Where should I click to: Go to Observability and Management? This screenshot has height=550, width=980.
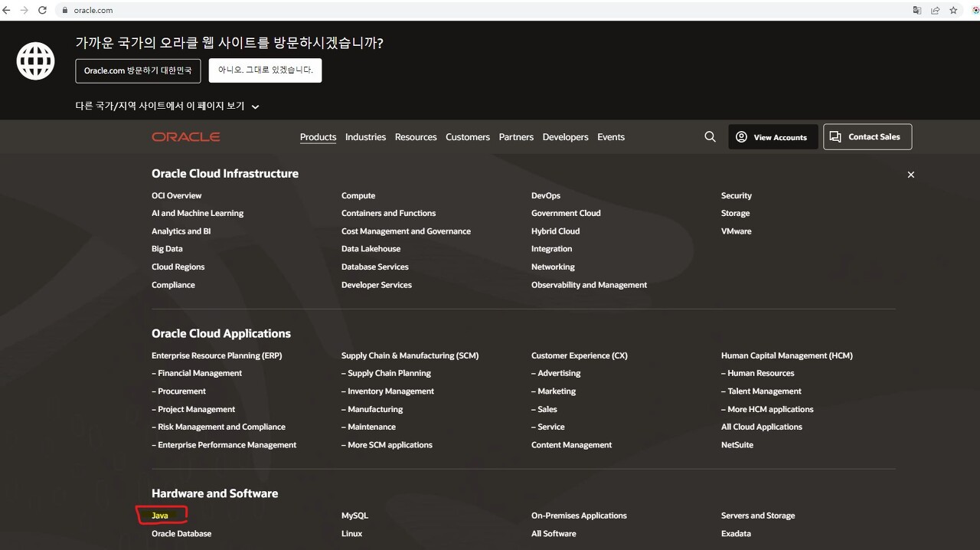(589, 284)
